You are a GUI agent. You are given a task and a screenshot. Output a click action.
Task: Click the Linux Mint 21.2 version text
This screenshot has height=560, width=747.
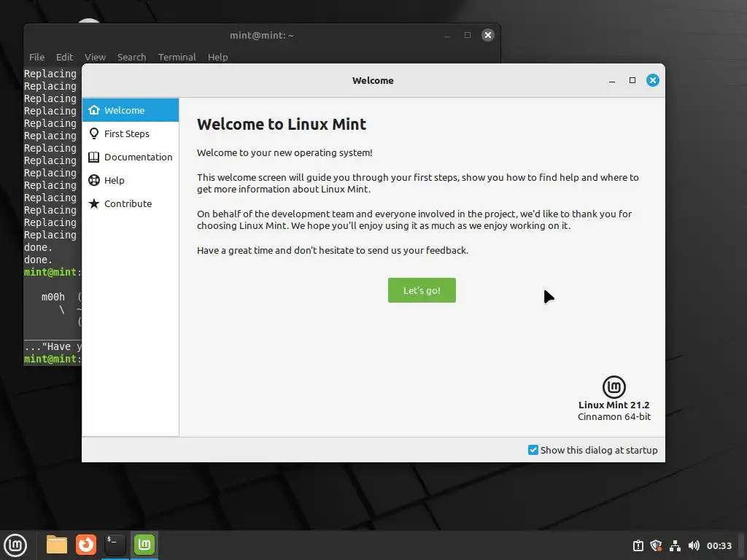pyautogui.click(x=614, y=405)
